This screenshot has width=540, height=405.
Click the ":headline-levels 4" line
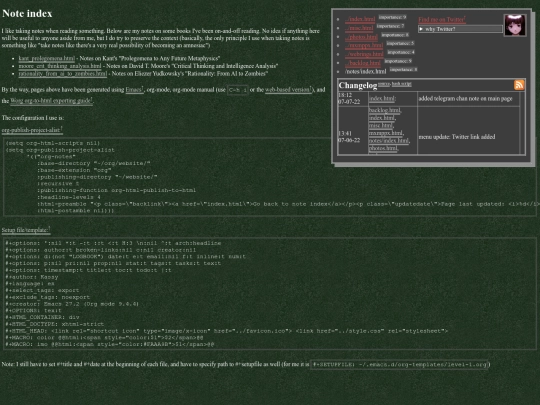[69, 197]
